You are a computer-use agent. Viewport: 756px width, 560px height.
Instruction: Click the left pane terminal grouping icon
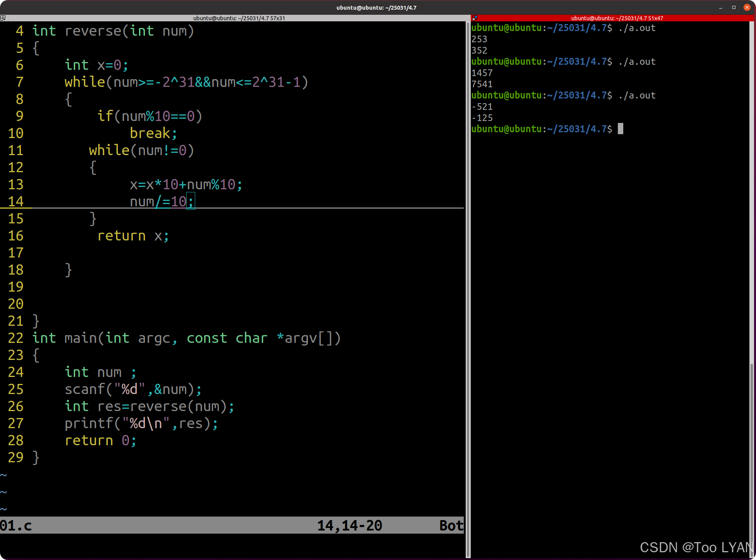pos(3,18)
